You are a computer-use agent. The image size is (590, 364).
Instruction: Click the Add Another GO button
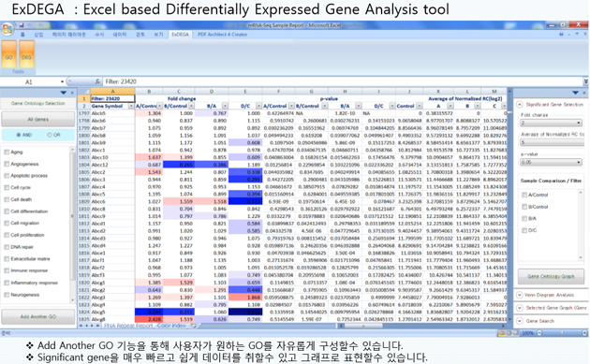[38, 316]
